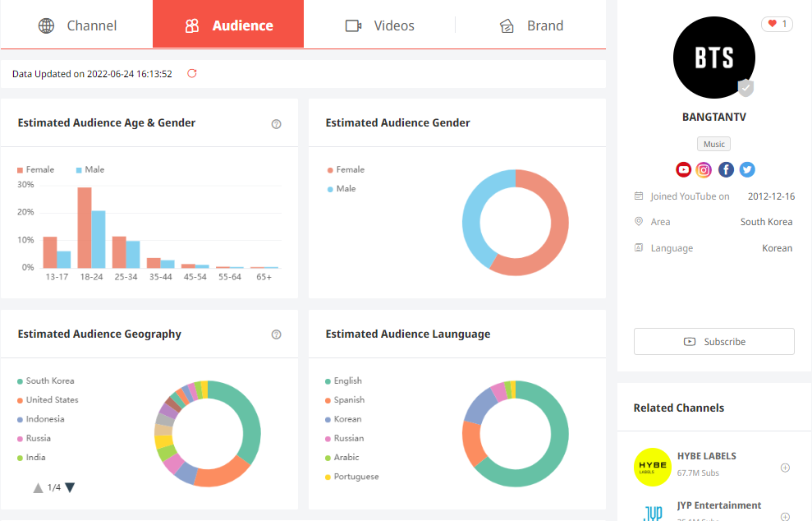
Task: Click the 18-24 male bar
Action: (x=99, y=239)
